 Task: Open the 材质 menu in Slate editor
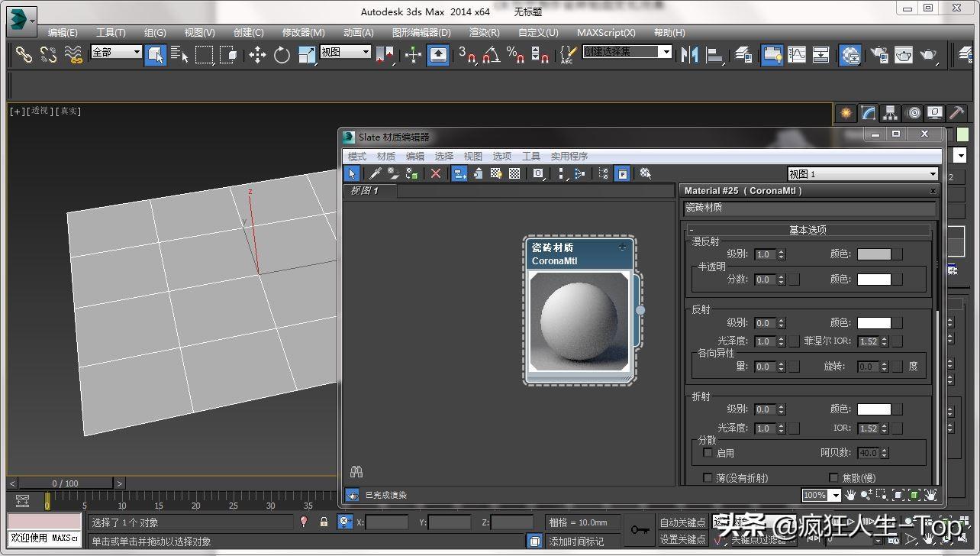[386, 156]
